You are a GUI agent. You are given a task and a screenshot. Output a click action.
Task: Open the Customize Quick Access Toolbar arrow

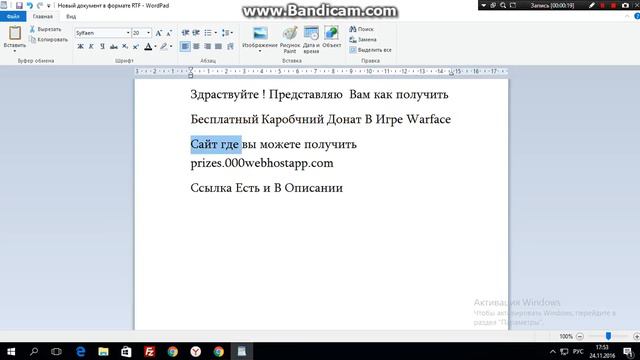(49, 6)
